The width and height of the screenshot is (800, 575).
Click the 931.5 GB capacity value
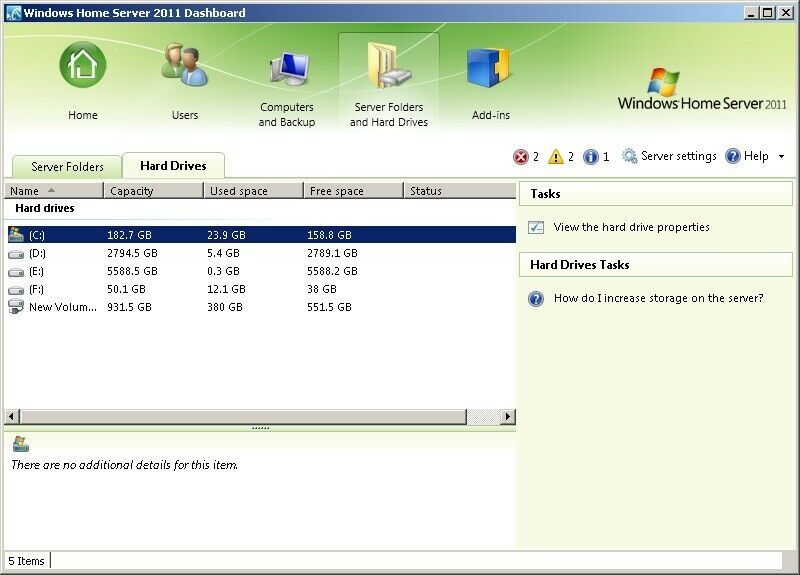coord(129,307)
